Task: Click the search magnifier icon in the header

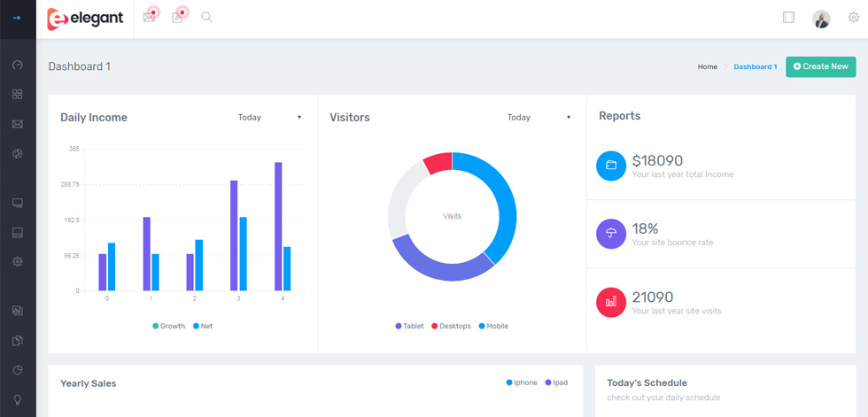Action: tap(206, 17)
